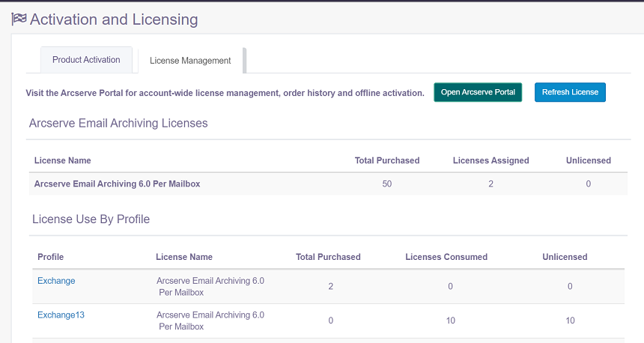Click the Unlicensed header in the profile table
The width and height of the screenshot is (644, 343).
[x=565, y=257]
